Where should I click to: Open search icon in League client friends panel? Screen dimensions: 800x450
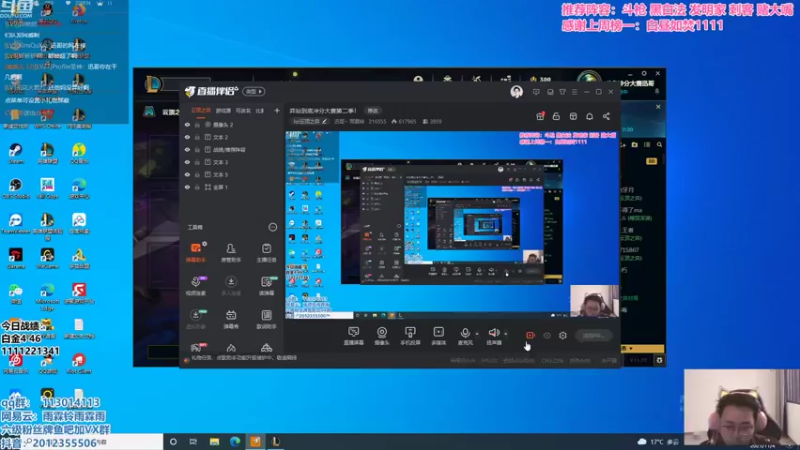coord(659,145)
